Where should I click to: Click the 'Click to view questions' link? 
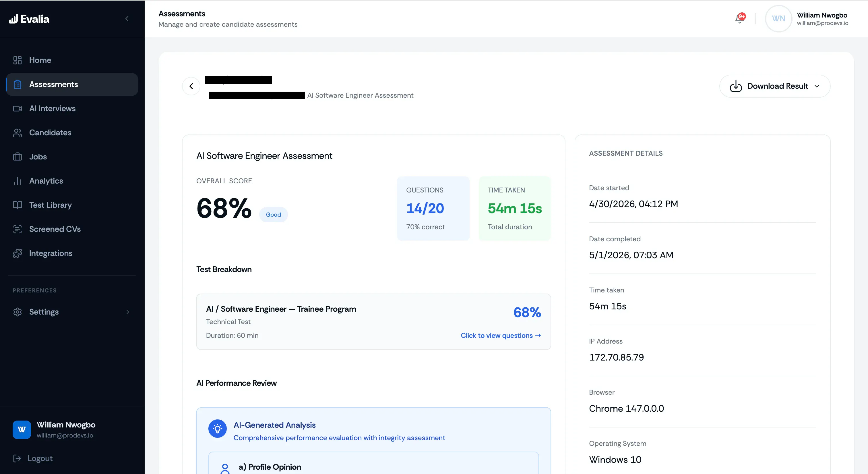(501, 336)
